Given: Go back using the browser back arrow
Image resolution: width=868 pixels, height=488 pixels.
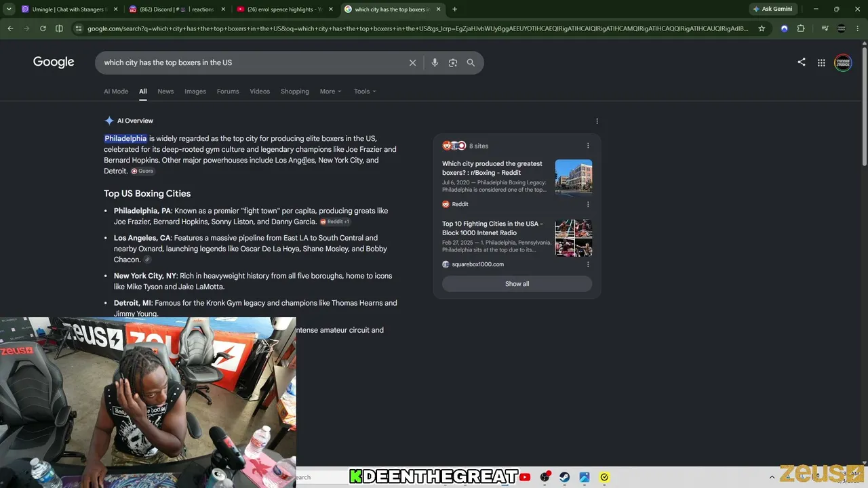Looking at the screenshot, I should coord(10,28).
